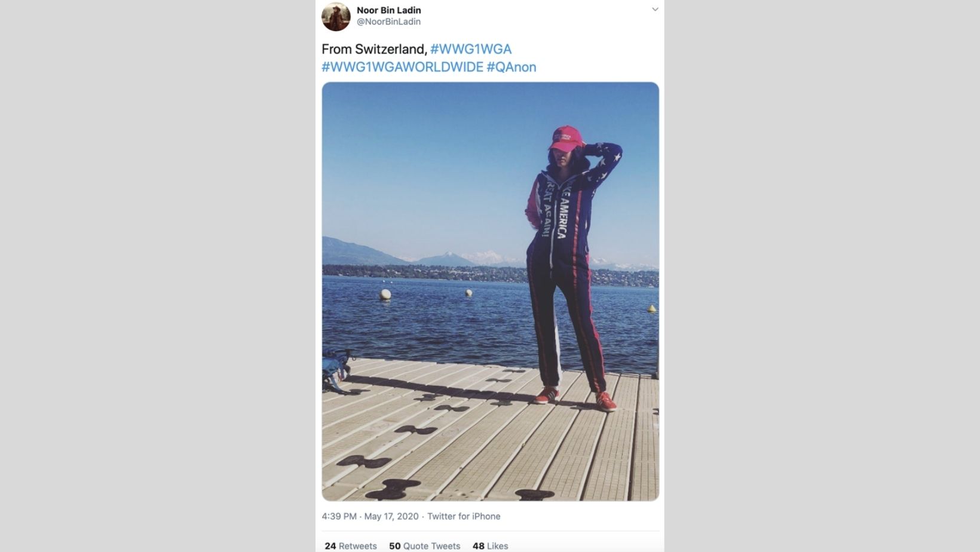Click the red sneakers in the photo
Screen dimensions: 980x552
click(574, 399)
